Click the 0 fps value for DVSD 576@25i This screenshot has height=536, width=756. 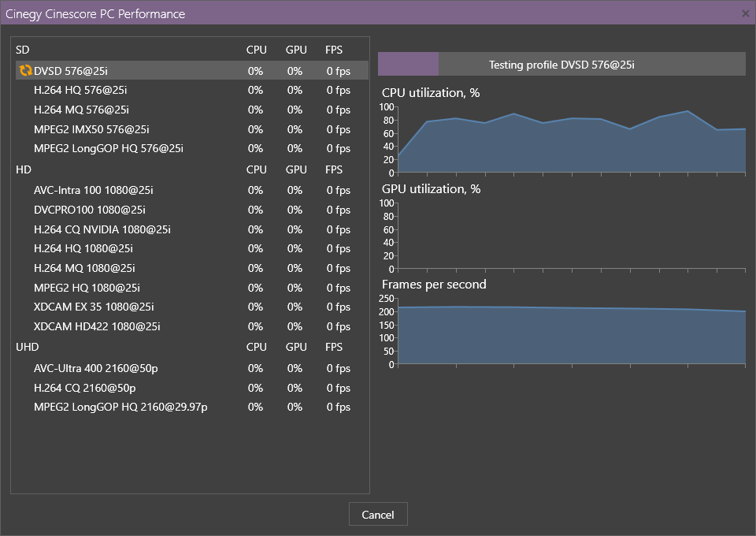pyautogui.click(x=339, y=71)
